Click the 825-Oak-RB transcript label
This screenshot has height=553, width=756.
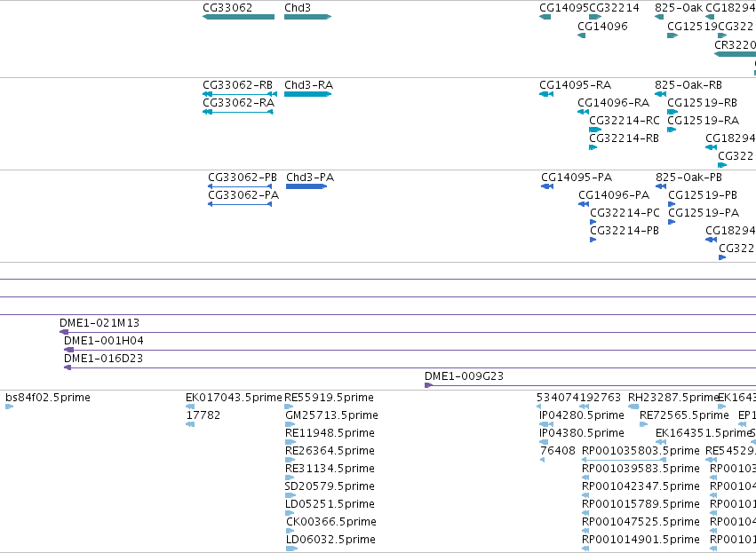(x=688, y=85)
